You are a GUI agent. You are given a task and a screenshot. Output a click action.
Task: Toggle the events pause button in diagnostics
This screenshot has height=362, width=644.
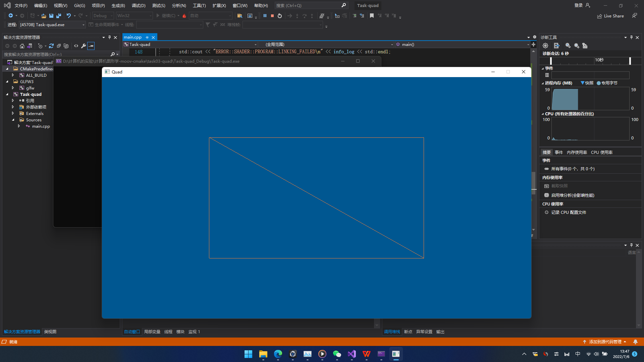(x=547, y=75)
